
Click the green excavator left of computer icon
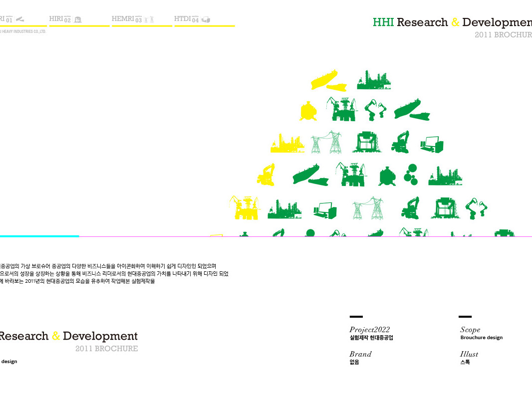coord(400,142)
